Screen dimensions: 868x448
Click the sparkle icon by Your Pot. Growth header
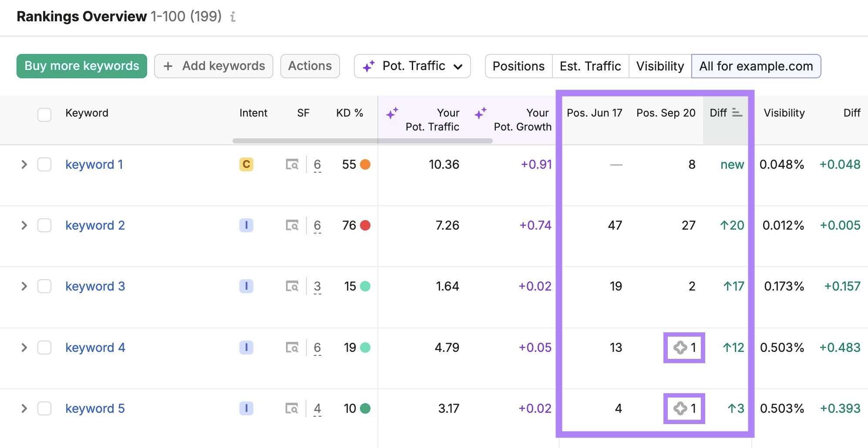click(x=481, y=113)
